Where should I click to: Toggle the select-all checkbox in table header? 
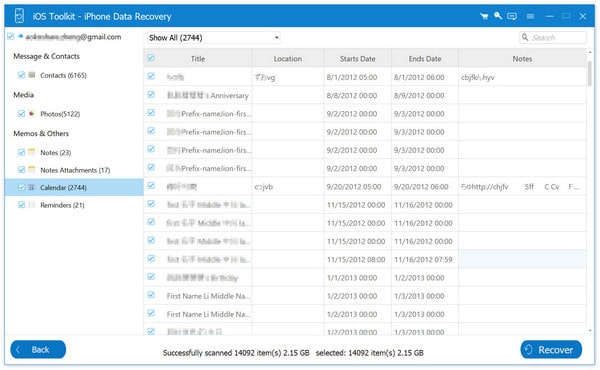(x=151, y=58)
